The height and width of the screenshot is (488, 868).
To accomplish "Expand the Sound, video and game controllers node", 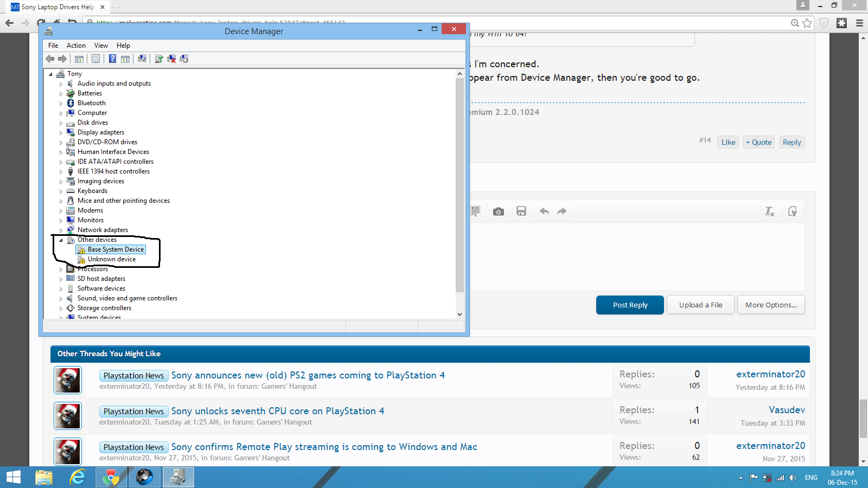I will tap(61, 299).
